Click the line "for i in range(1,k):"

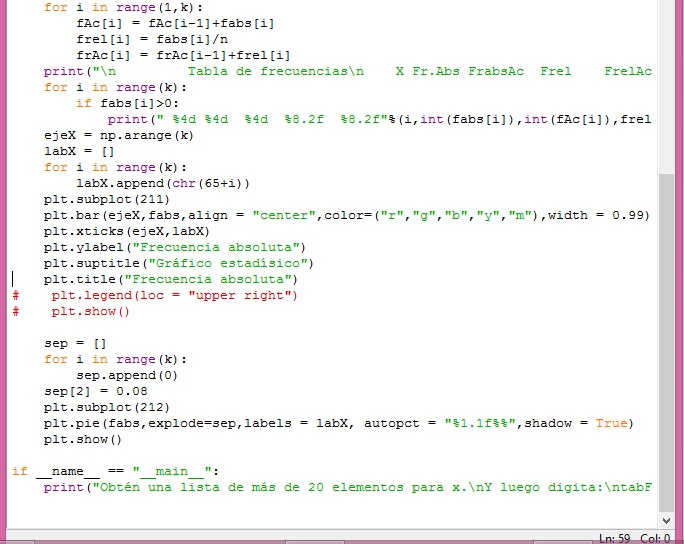pos(123,7)
